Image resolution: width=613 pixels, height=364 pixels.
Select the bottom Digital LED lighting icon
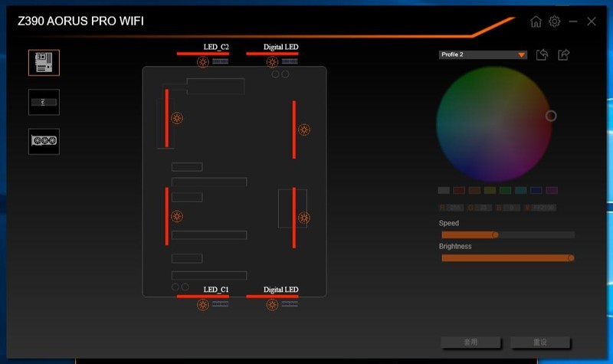tap(272, 304)
